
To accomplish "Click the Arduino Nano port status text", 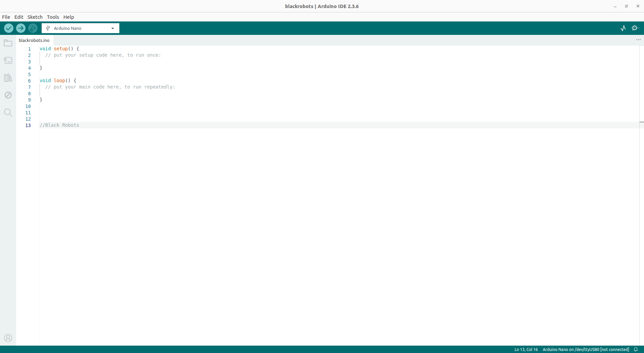I will (x=586, y=349).
